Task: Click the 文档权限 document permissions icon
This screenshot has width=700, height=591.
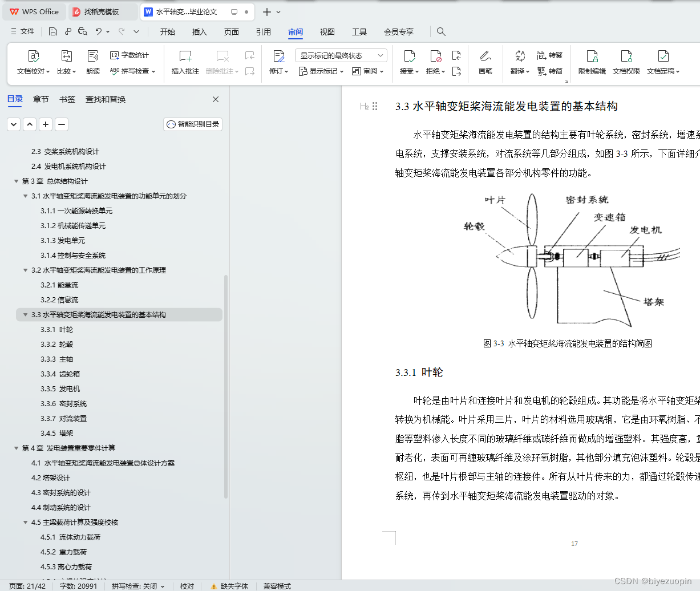Action: (x=626, y=63)
